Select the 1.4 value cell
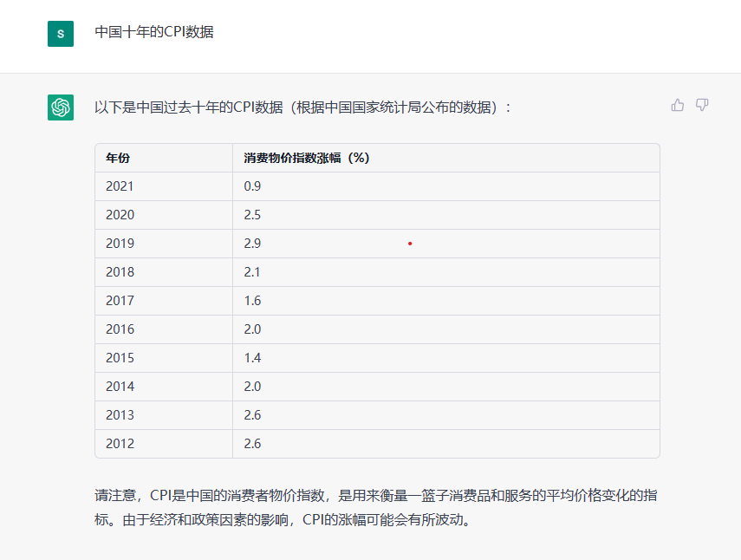741x560 pixels. 446,358
